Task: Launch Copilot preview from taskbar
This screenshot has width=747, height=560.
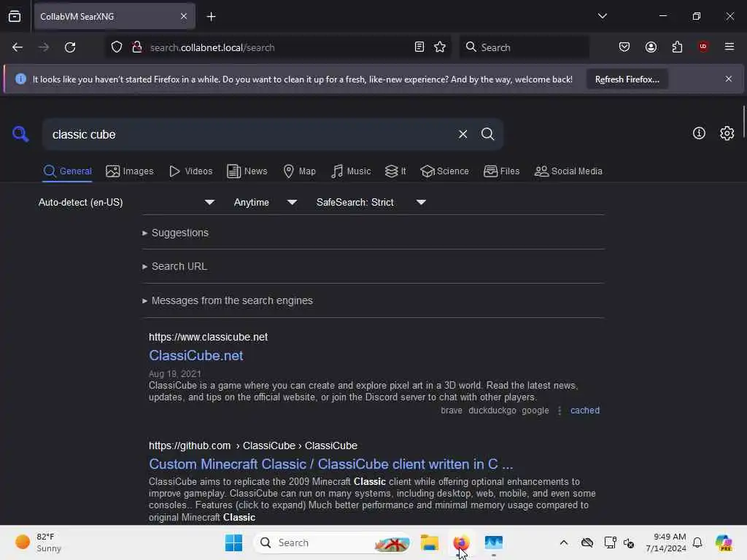Action: 724,542
